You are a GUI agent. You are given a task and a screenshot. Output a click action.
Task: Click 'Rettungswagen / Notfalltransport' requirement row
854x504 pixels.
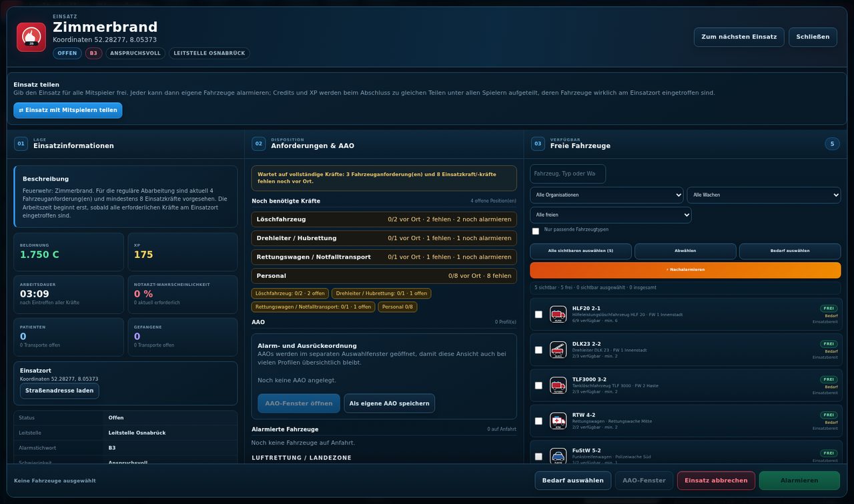384,257
